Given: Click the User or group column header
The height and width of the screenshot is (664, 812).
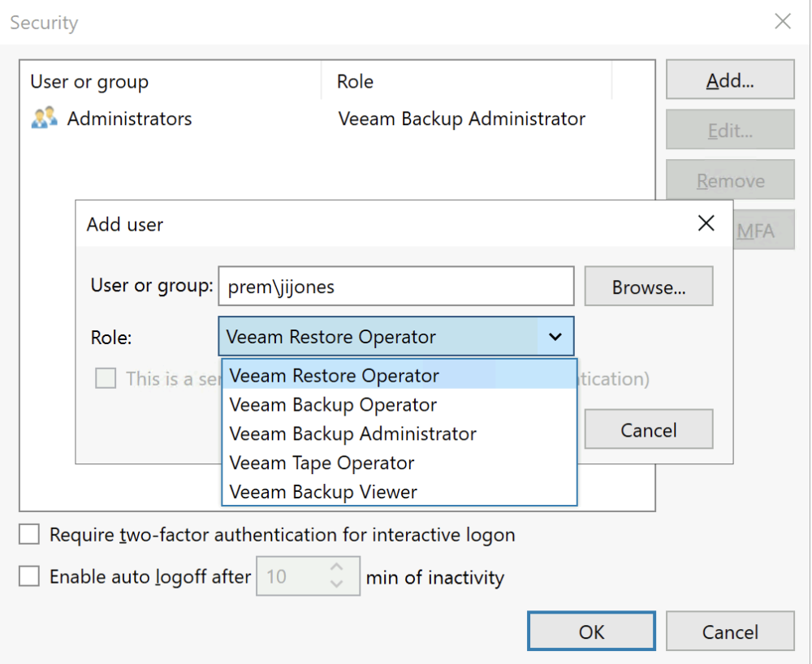Looking at the screenshot, I should click(89, 81).
